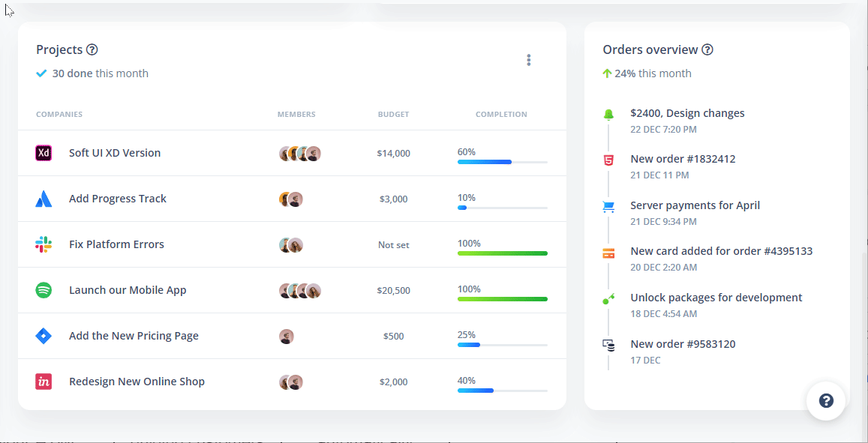
Task: Click the Adobe XD project icon
Action: pos(44,153)
